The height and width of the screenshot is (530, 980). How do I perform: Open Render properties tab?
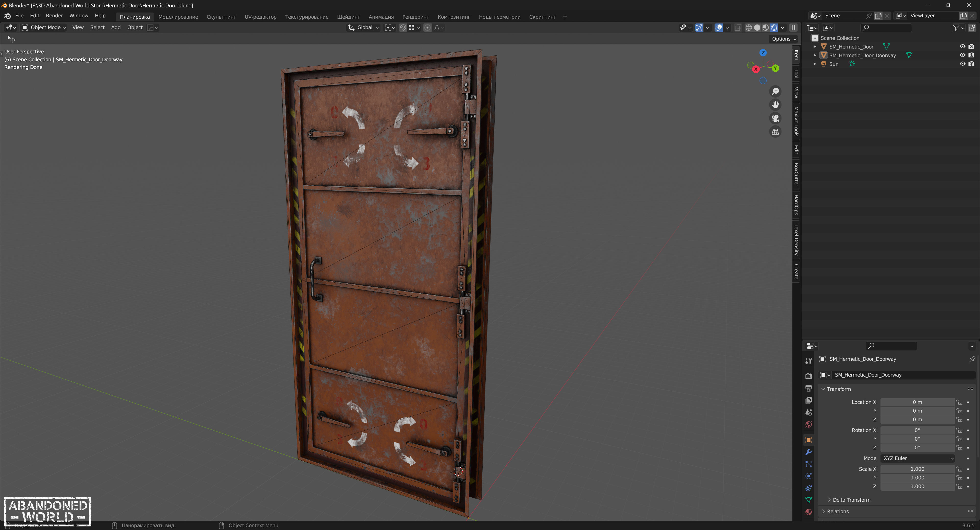click(808, 376)
